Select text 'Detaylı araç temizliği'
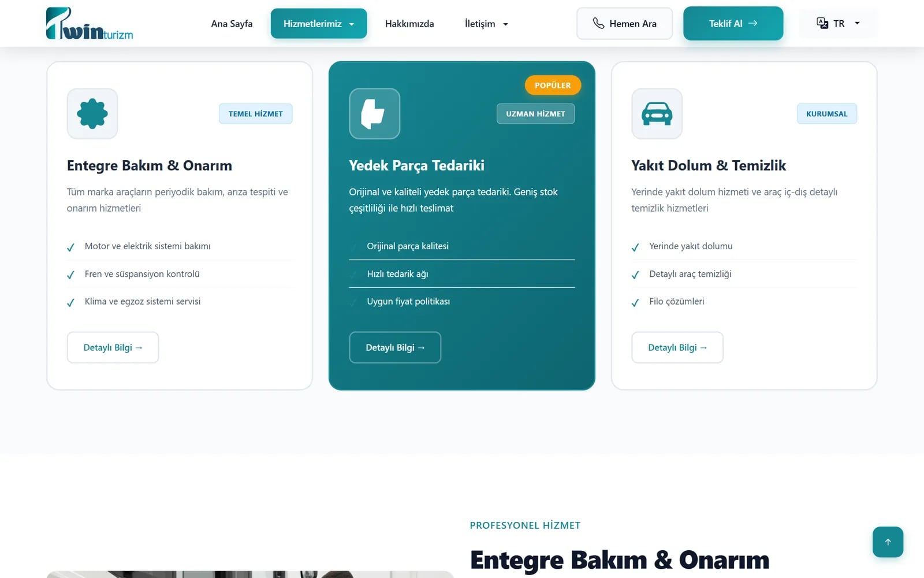 690,274
